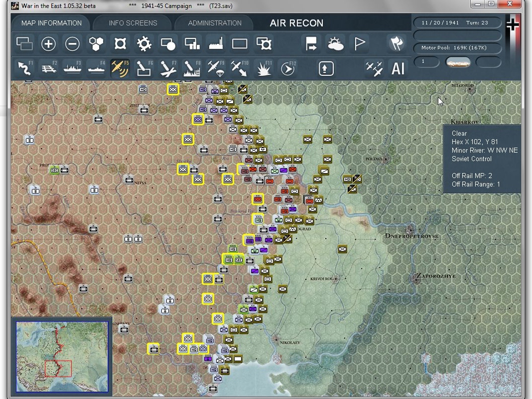The height and width of the screenshot is (399, 532).
Task: Activate Rail Mode F2 track icon
Action: pyautogui.click(x=48, y=68)
